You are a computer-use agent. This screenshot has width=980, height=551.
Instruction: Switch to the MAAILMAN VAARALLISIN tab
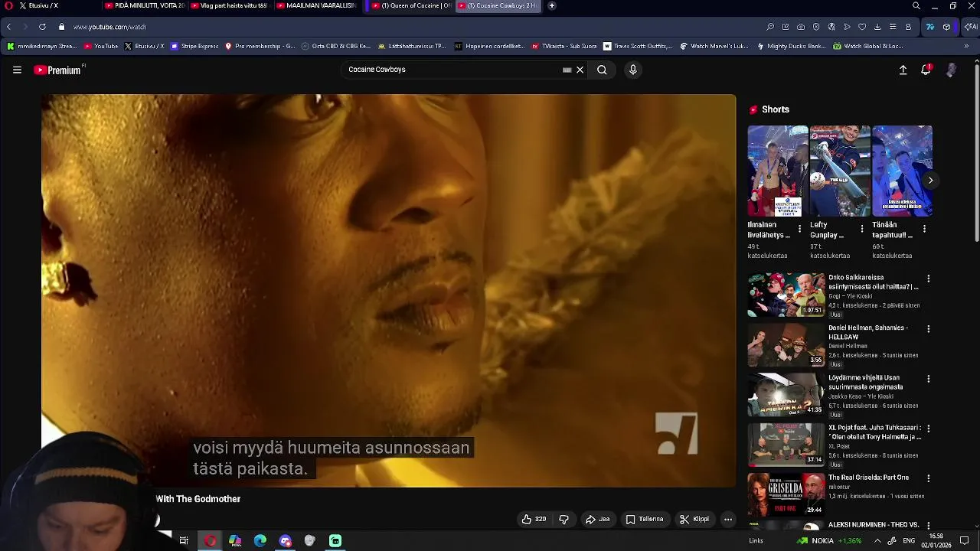click(x=315, y=5)
